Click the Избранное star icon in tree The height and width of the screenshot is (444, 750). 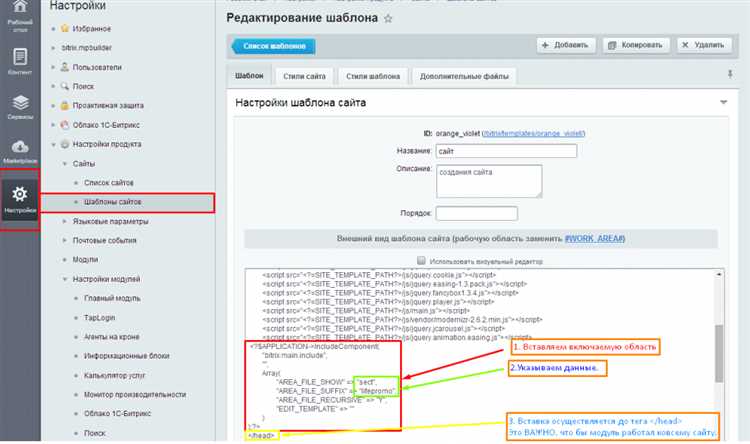point(65,28)
